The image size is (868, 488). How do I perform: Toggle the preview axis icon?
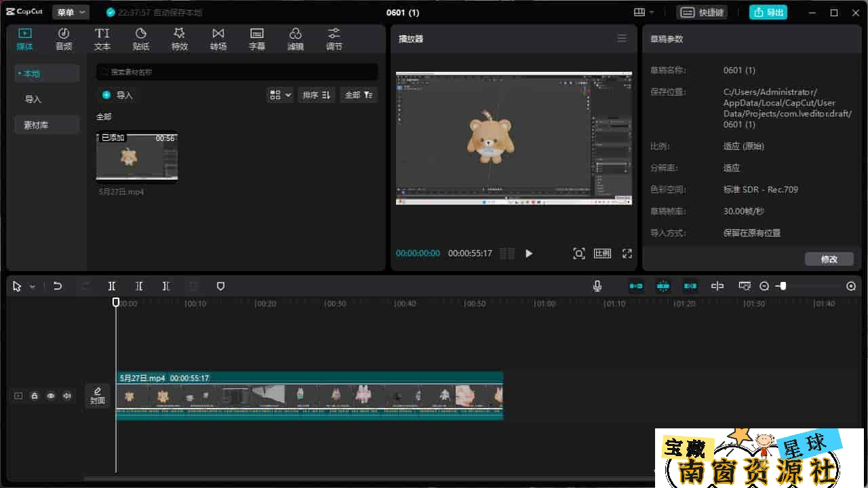click(x=717, y=286)
